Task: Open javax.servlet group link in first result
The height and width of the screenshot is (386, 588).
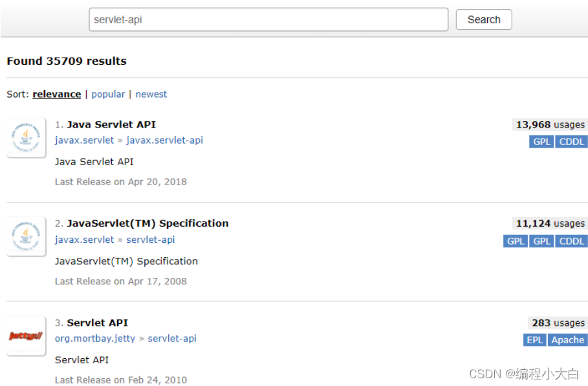Action: click(84, 141)
